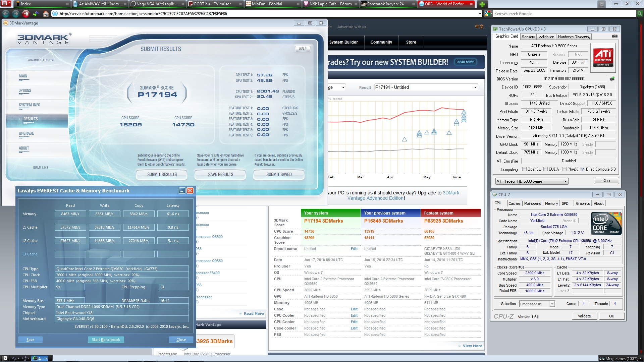Click the ATI Radeon logo

pos(603,57)
